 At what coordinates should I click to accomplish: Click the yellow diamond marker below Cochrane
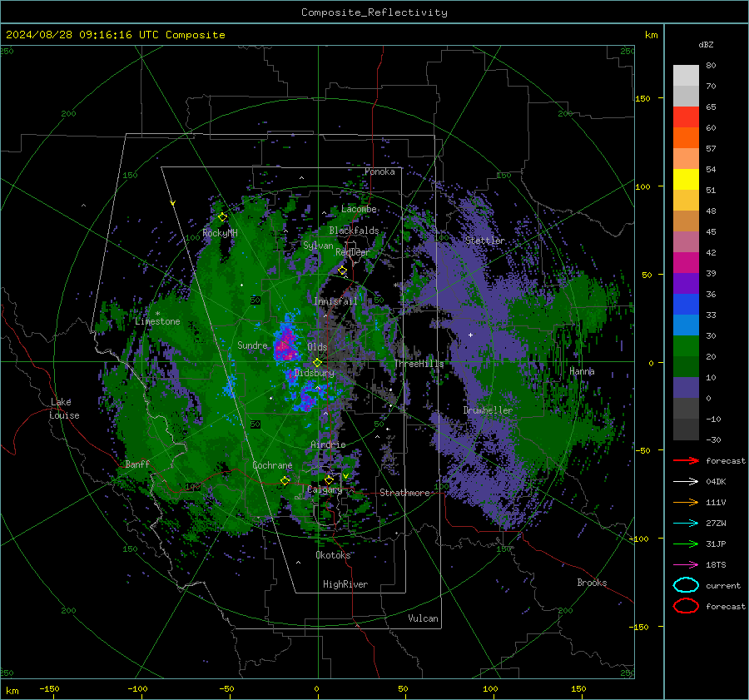point(285,480)
